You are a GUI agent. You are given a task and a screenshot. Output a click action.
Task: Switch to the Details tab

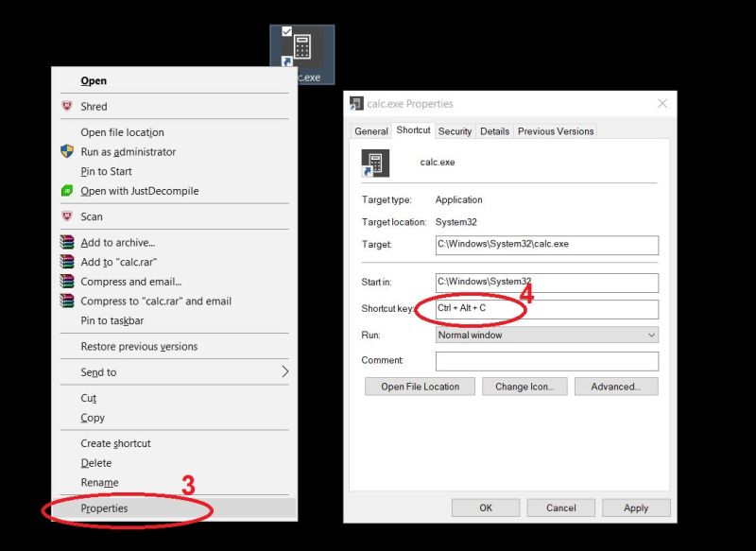pyautogui.click(x=494, y=131)
